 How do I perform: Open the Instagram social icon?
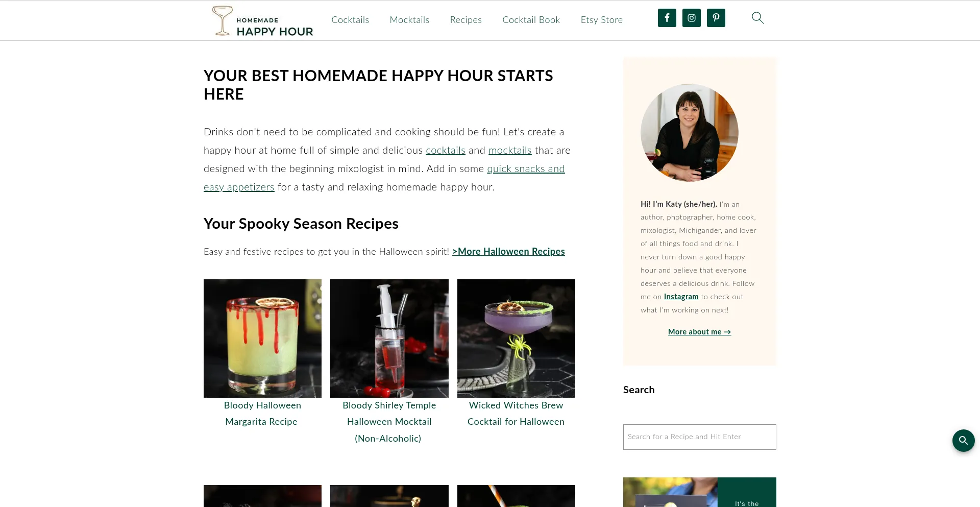(x=691, y=18)
